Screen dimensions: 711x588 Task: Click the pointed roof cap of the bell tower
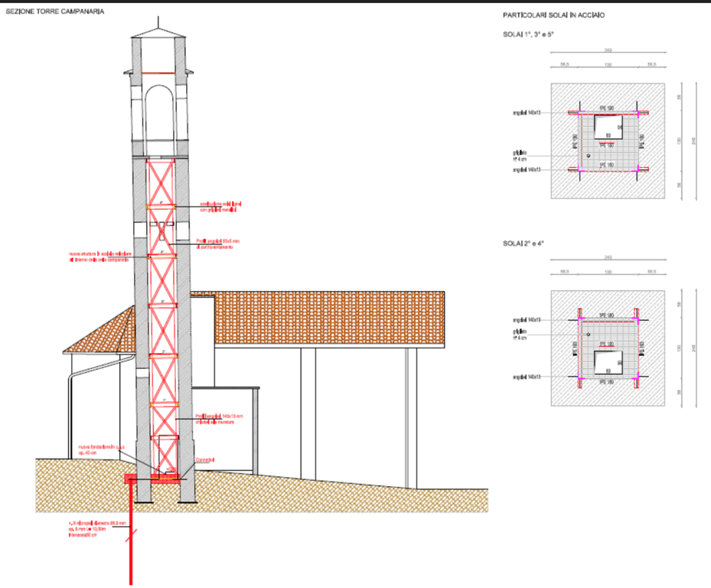(x=159, y=33)
